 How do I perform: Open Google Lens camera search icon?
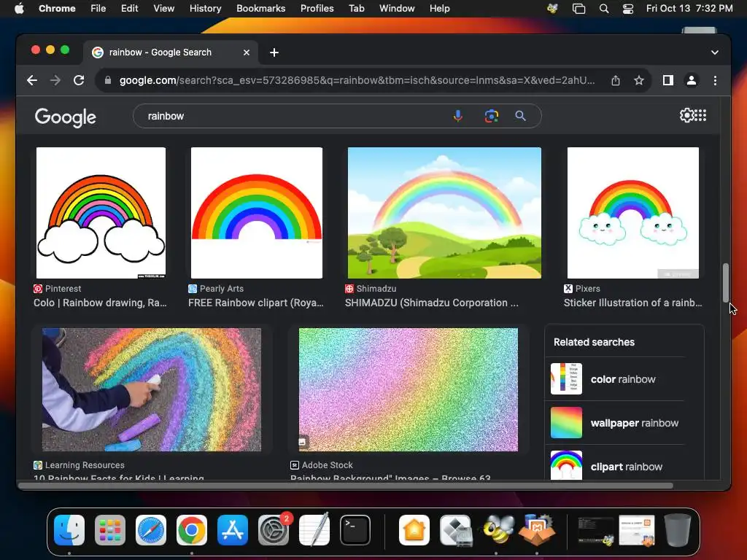click(491, 116)
